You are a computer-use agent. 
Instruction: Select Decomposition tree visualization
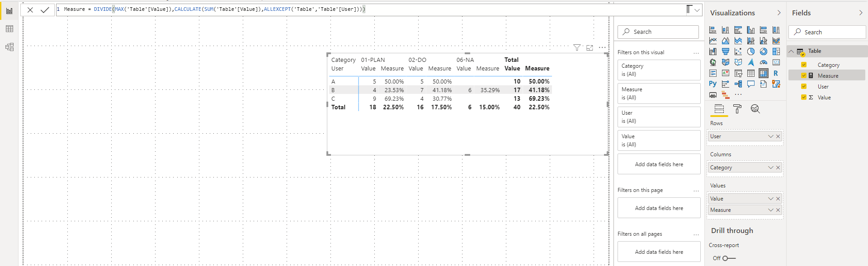(x=738, y=84)
